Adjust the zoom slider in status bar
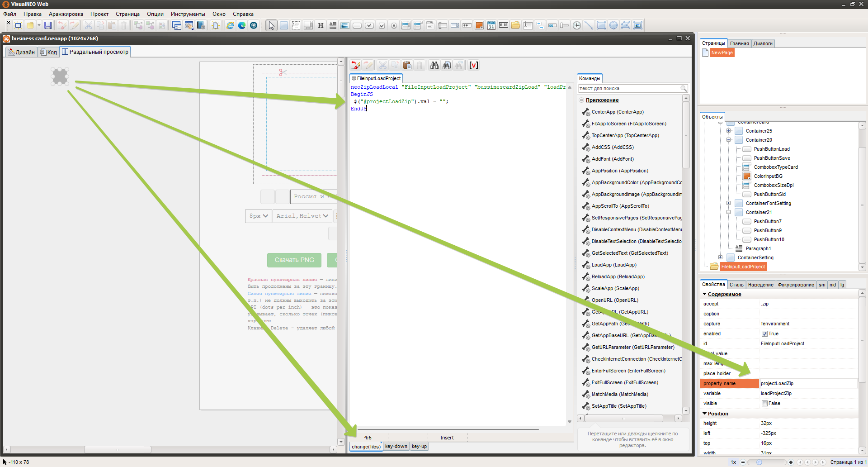 click(759, 462)
